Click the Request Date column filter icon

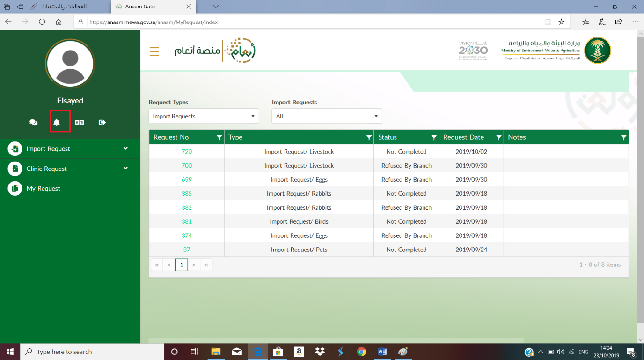pos(498,138)
